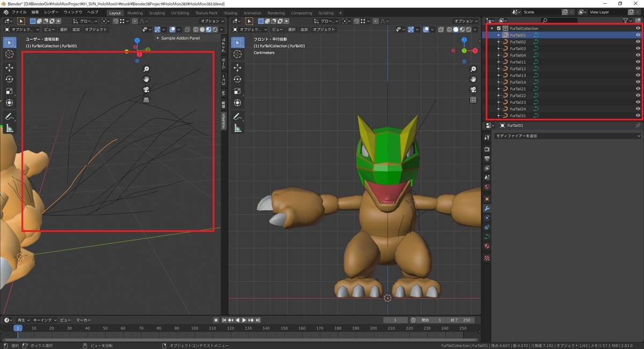The image size is (644, 349).
Task: Toggle visibility of FurTail31
Action: pos(638,115)
